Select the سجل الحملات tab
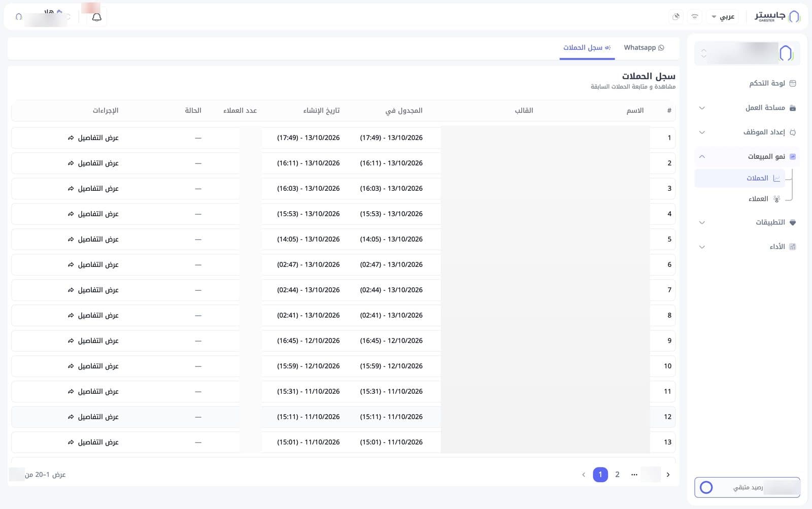The width and height of the screenshot is (812, 509). pyautogui.click(x=587, y=48)
